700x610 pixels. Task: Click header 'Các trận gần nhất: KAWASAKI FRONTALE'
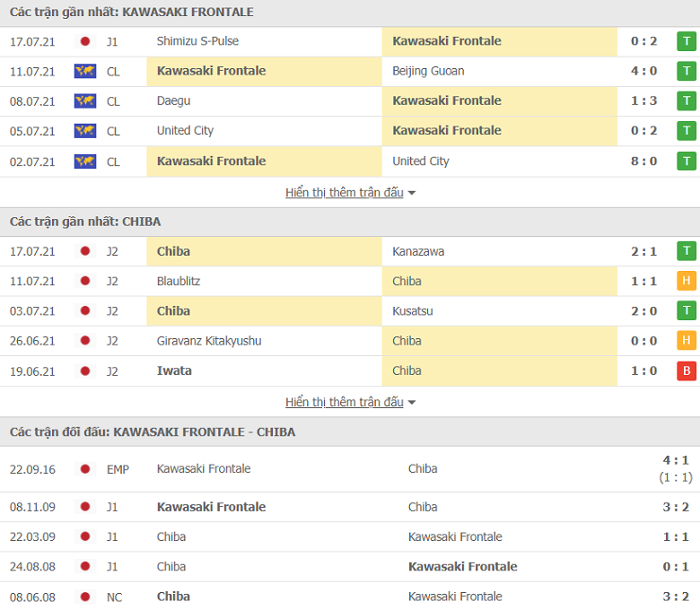[132, 12]
